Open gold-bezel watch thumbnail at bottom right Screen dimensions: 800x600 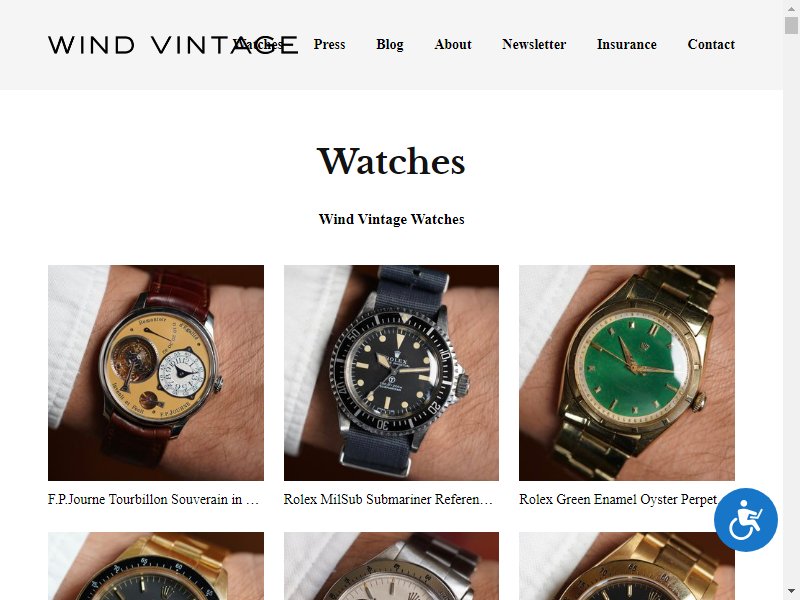click(627, 566)
